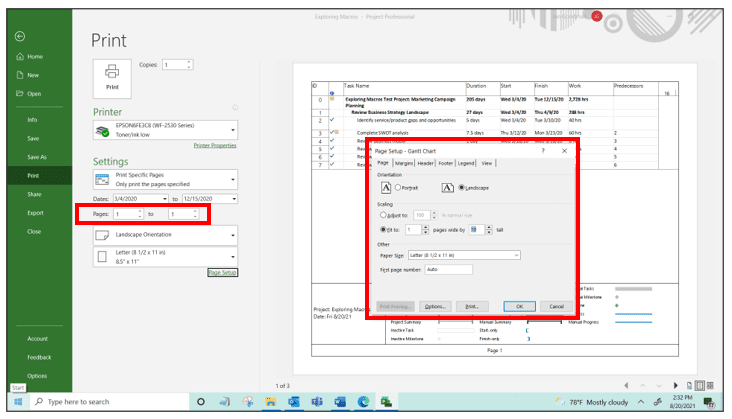
Task: Click the Portrait page icon in Page Setup
Action: [386, 188]
